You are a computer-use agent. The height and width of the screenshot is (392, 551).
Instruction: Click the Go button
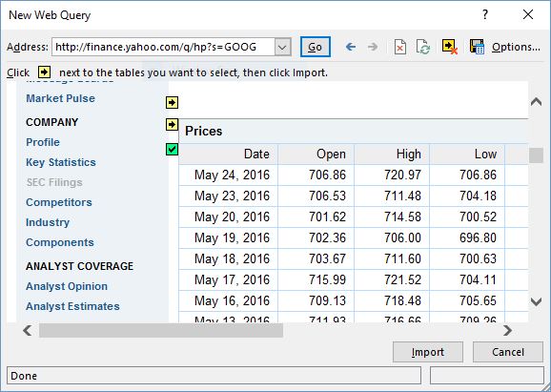pyautogui.click(x=316, y=47)
